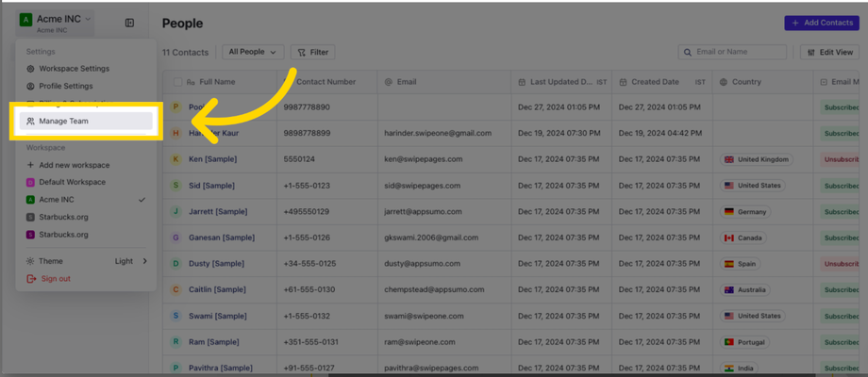The width and height of the screenshot is (868, 377).
Task: Click the Unsubscribed status in Ken's row
Action: (x=841, y=159)
